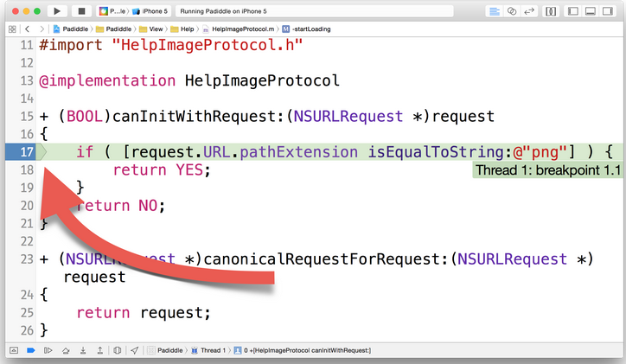Go forward in editor history
The image size is (626, 364).
pyautogui.click(x=42, y=29)
